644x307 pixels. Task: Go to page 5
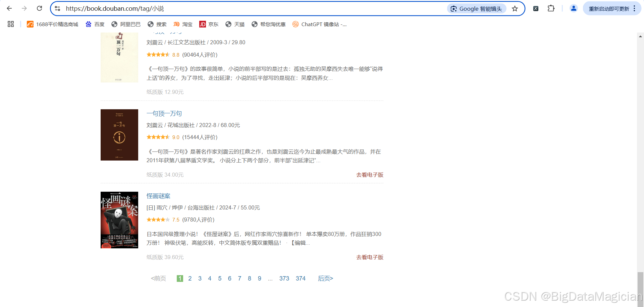(x=220, y=278)
